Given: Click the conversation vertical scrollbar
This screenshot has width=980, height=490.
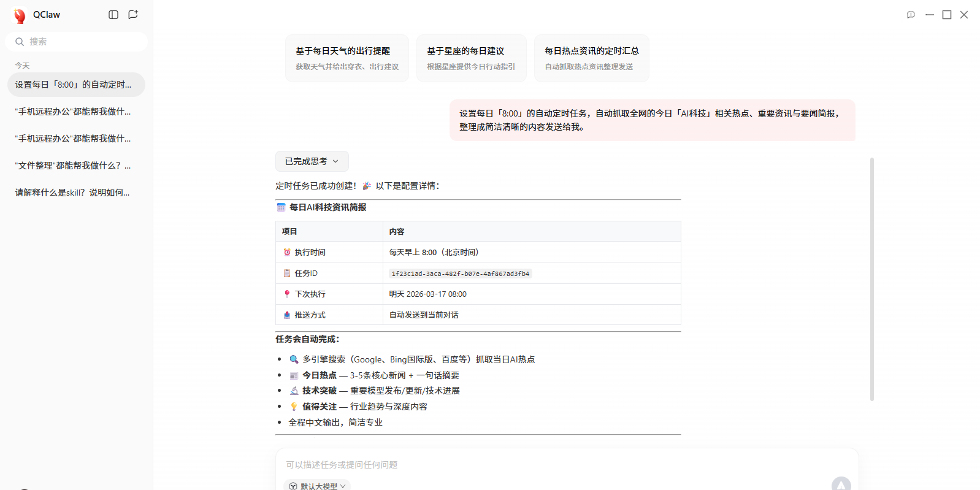Looking at the screenshot, I should point(871,279).
